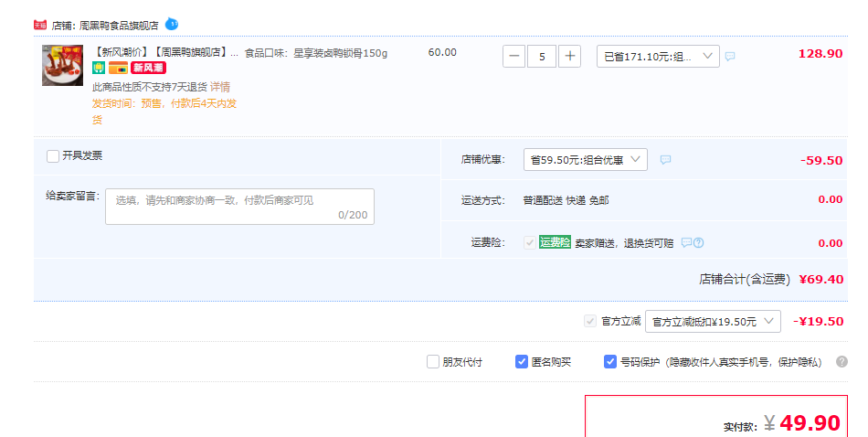The height and width of the screenshot is (437, 868).
Task: Click the item subtotal 128.90
Action: pyautogui.click(x=820, y=54)
